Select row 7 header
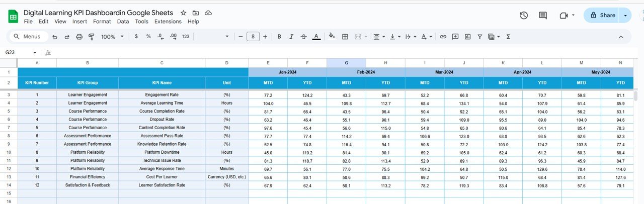 point(9,128)
